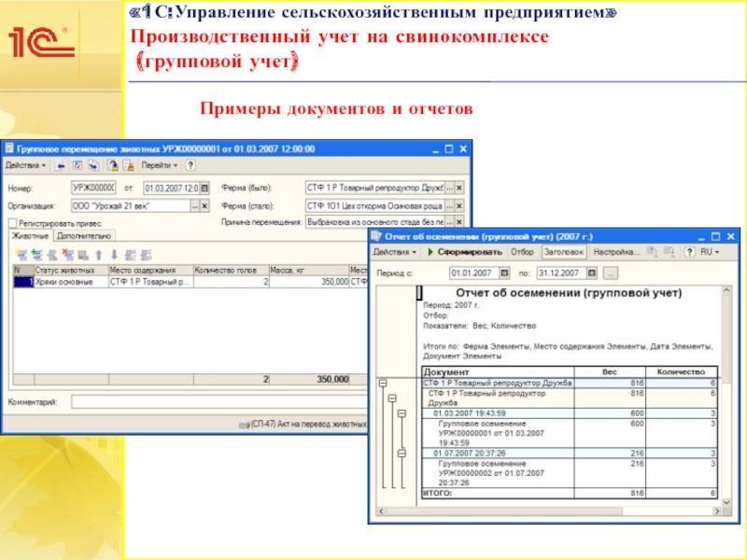Open the calendar for the по end date

coord(592,273)
